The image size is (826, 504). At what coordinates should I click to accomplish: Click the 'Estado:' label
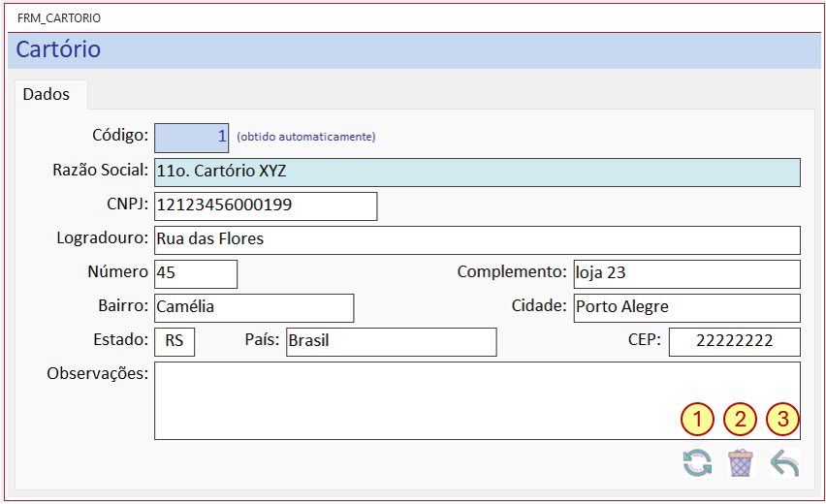[x=120, y=339]
